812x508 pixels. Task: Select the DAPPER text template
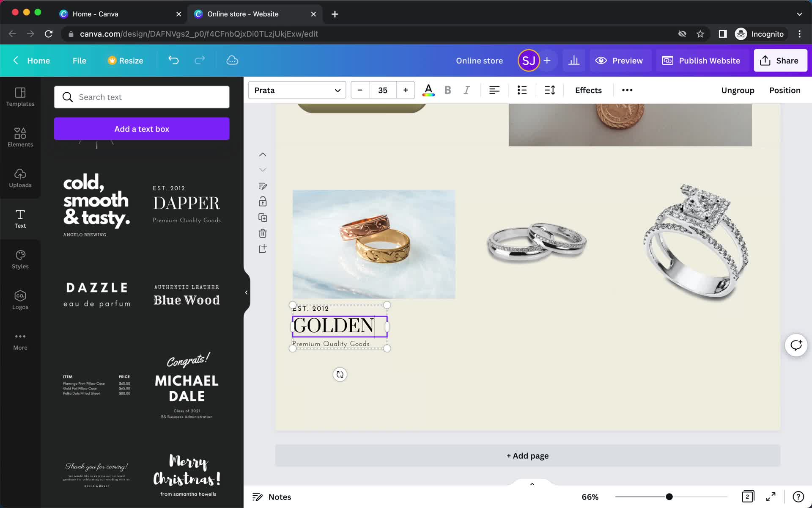[187, 204]
